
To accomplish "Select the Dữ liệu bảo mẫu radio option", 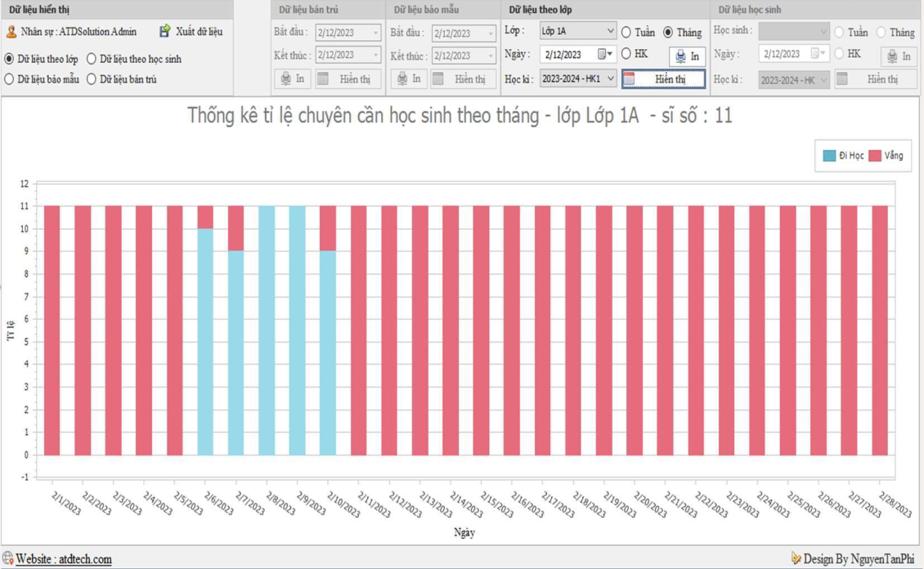I will click(x=9, y=79).
